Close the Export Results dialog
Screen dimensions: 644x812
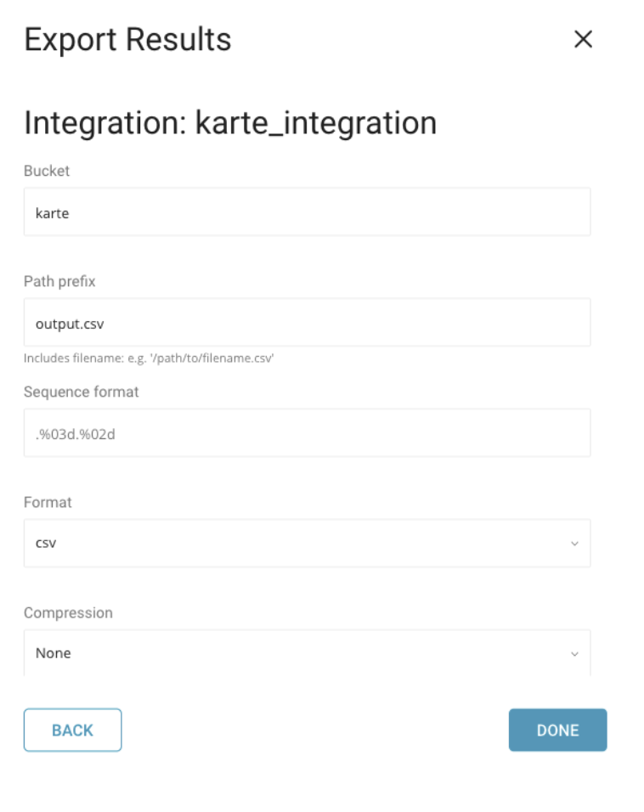[583, 39]
